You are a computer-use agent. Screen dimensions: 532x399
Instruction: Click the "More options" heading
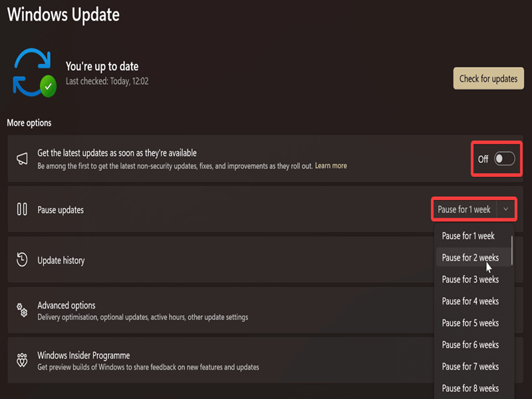tap(29, 123)
